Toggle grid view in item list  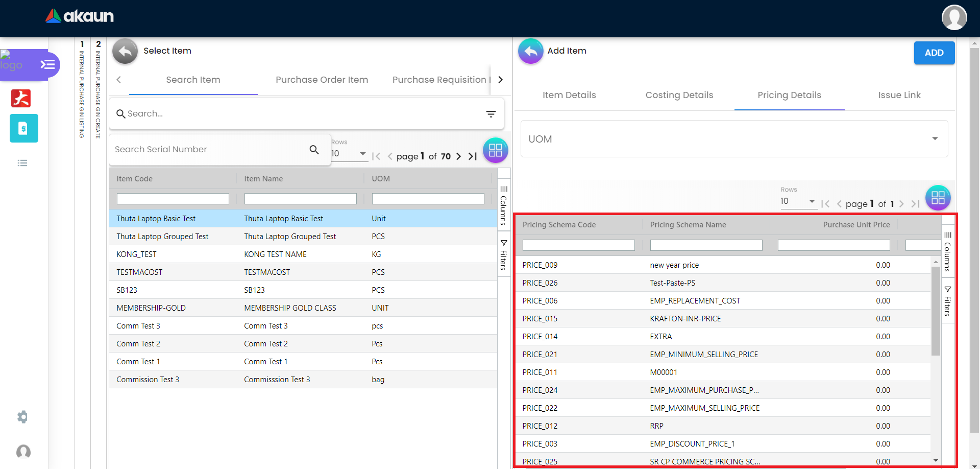click(x=495, y=150)
